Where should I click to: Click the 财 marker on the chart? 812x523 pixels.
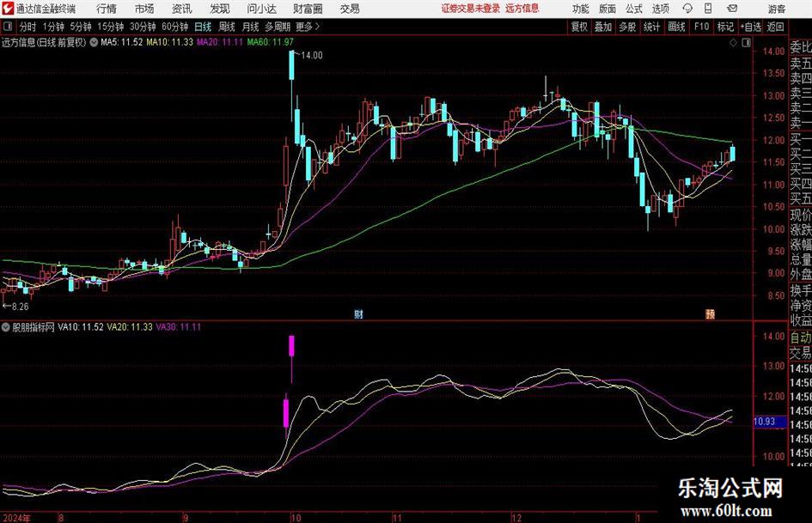(x=358, y=313)
